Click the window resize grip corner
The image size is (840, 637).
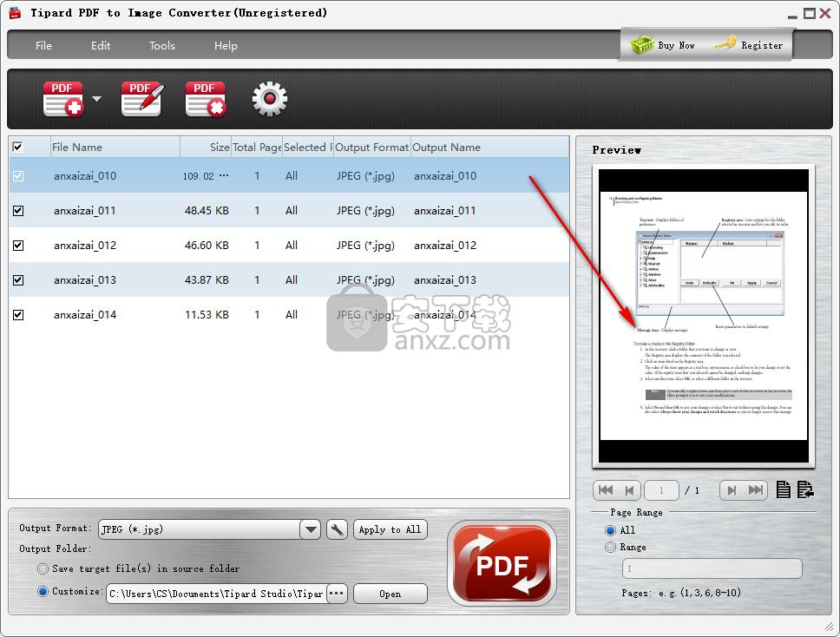(830, 627)
